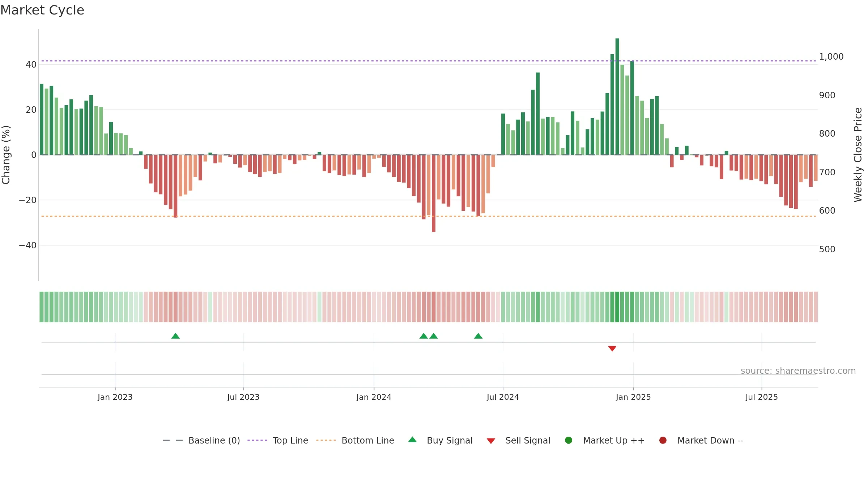Screen dimensions: 868x488
Task: Click the source: sharemaestro.com text
Action: tap(798, 371)
